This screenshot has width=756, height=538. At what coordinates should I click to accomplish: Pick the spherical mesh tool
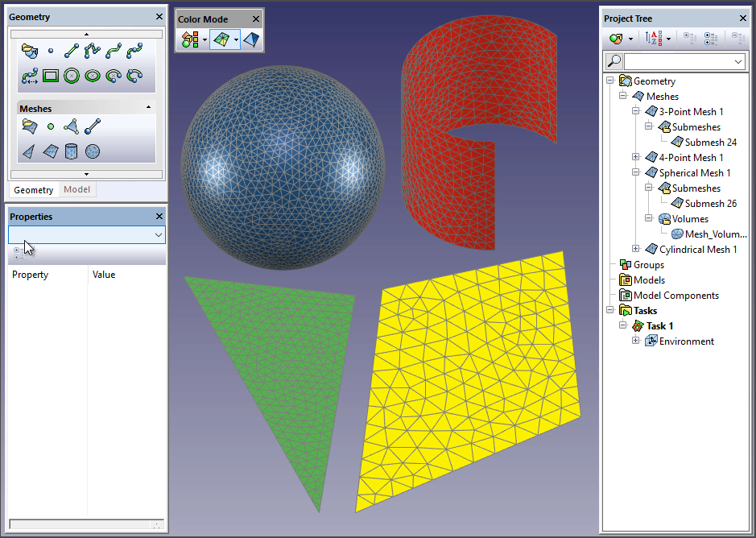[93, 151]
